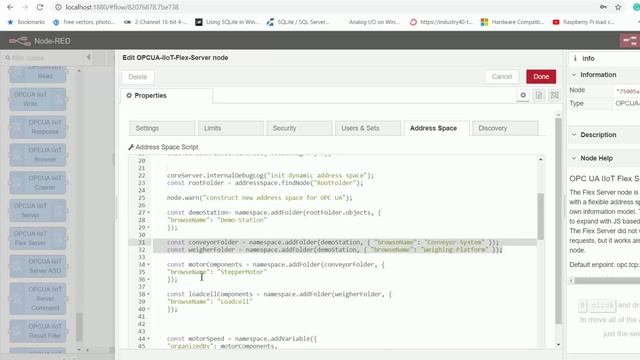Fold code block at line 27
Image resolution: width=640 pixels, height=360 pixels.
pos(149,213)
